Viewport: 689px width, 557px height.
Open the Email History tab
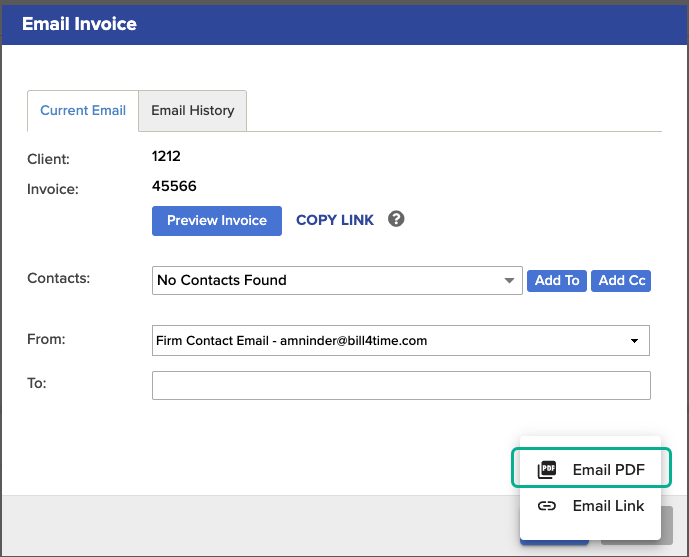click(192, 110)
